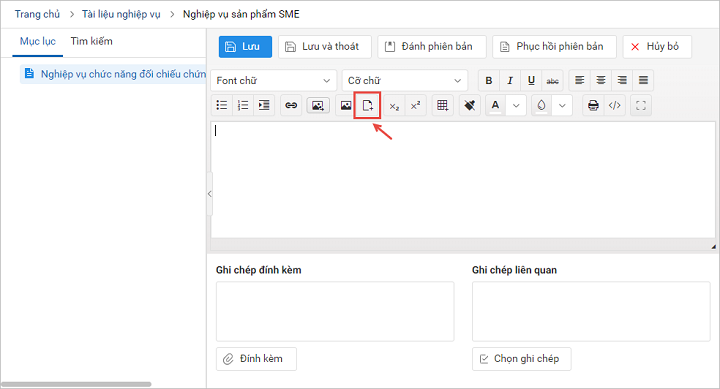Screen dimensions: 720x389
Task: Click the editor resize handle corner
Action: point(713,247)
